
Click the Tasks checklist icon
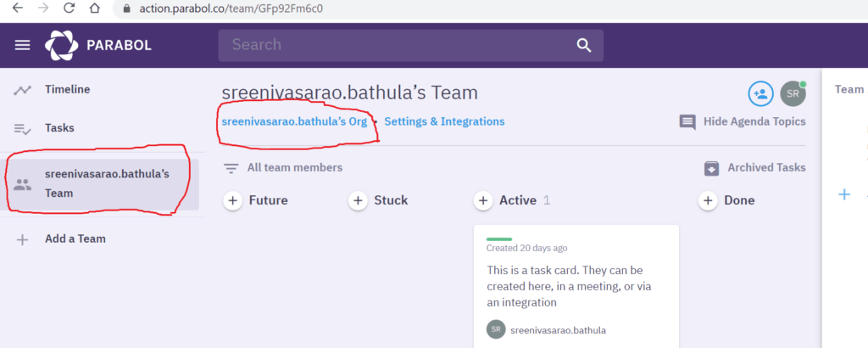(22, 129)
